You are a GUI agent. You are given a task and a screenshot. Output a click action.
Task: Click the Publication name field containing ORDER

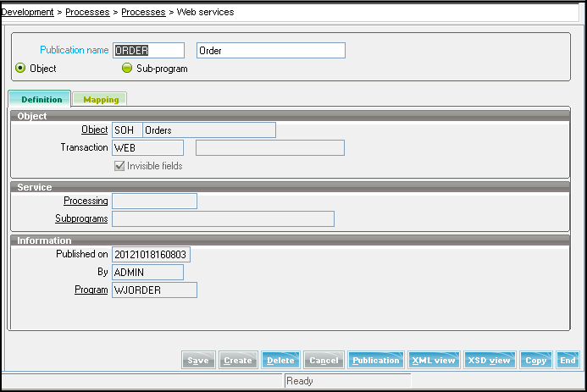coord(148,51)
